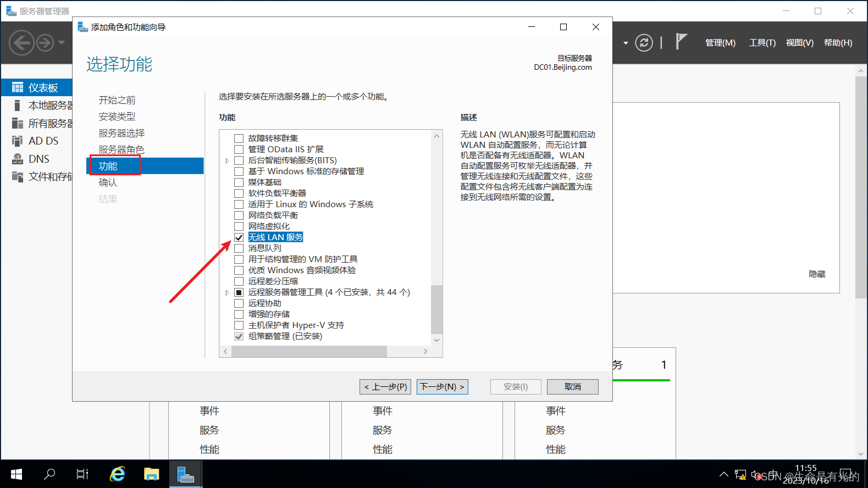
Task: Click Server Manager taskbar icon
Action: click(186, 474)
